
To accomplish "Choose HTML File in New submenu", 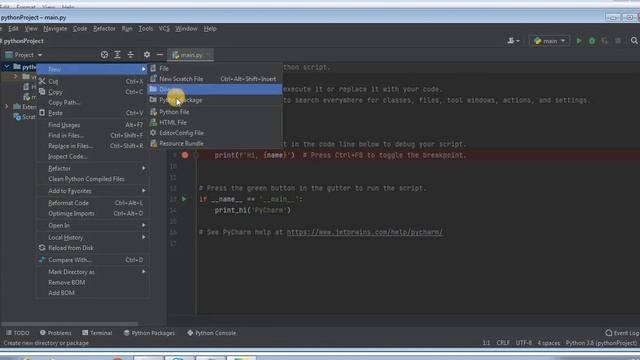I will (x=215, y=122).
